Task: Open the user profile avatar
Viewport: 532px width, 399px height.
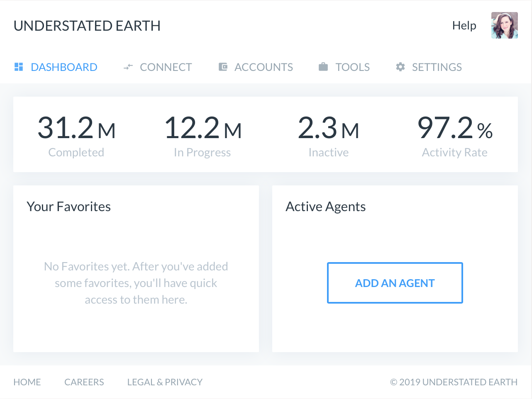Action: pyautogui.click(x=505, y=25)
